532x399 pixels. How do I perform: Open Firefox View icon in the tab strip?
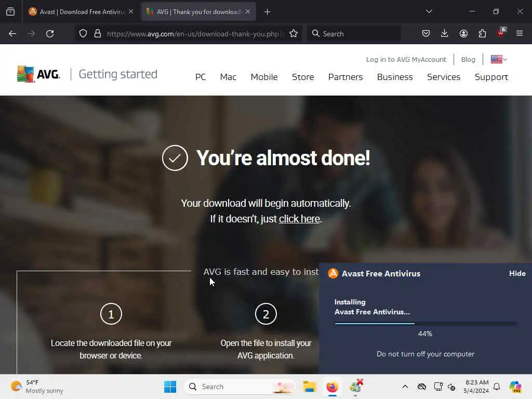10,11
